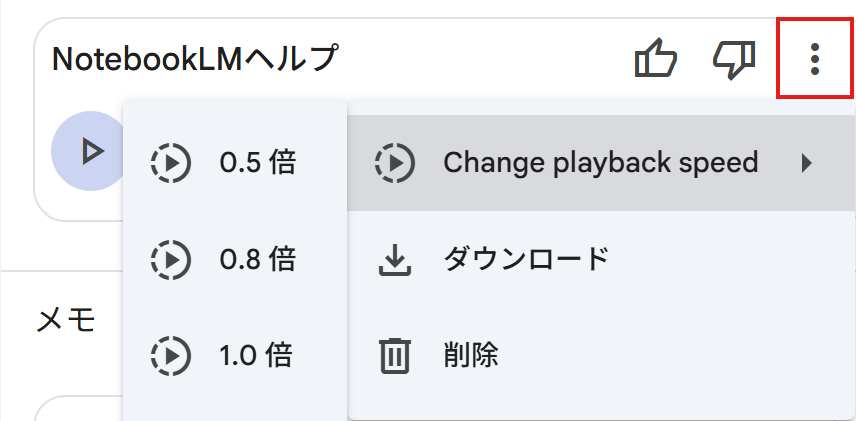Click the download arrow icon
The width and height of the screenshot is (856, 421).
point(395,260)
